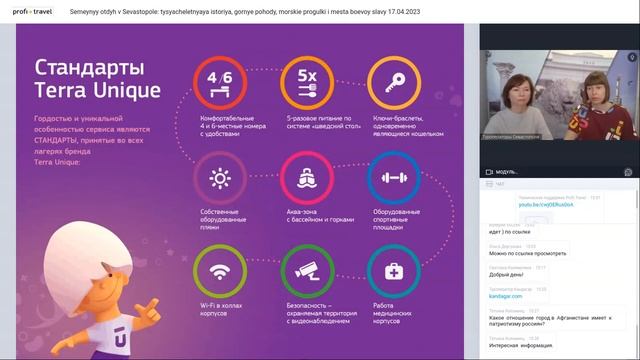Click the 'ЧАТ' panel header label
Viewport: 640px width, 360px height.
[x=500, y=184]
